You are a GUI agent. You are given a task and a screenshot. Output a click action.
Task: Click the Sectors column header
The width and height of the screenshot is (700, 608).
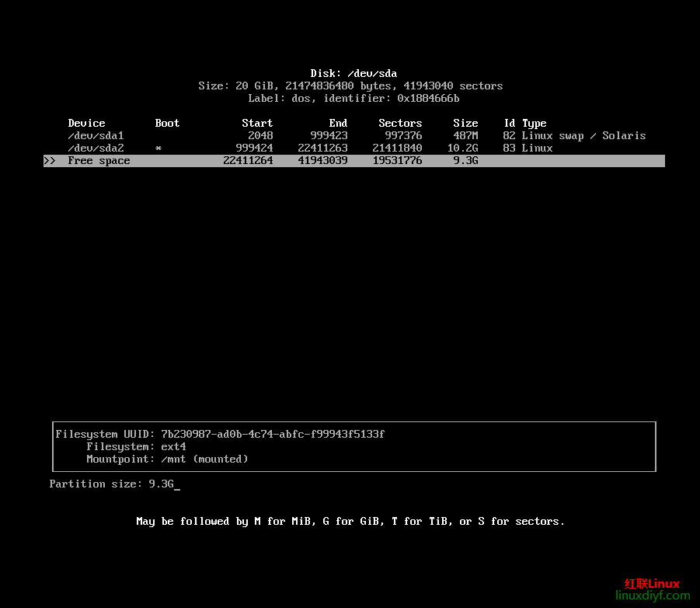click(x=400, y=123)
